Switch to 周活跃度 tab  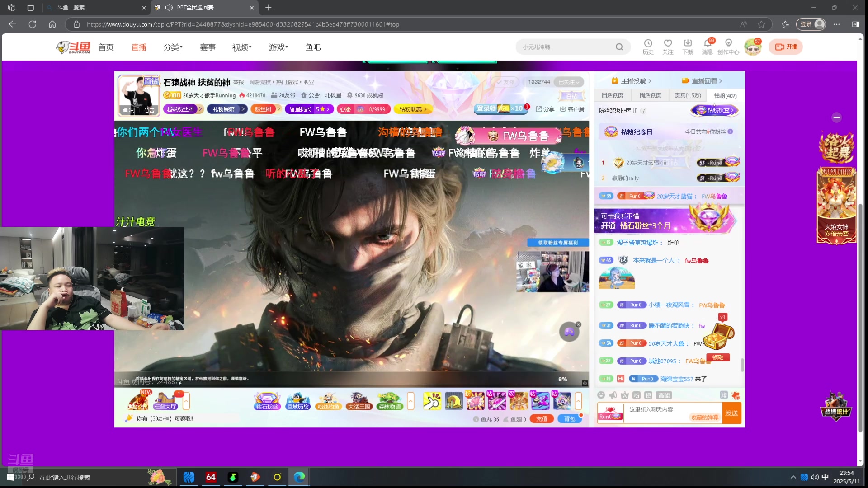(x=650, y=95)
